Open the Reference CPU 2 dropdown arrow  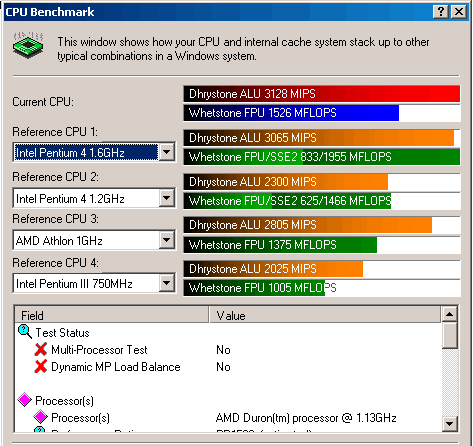tap(166, 198)
